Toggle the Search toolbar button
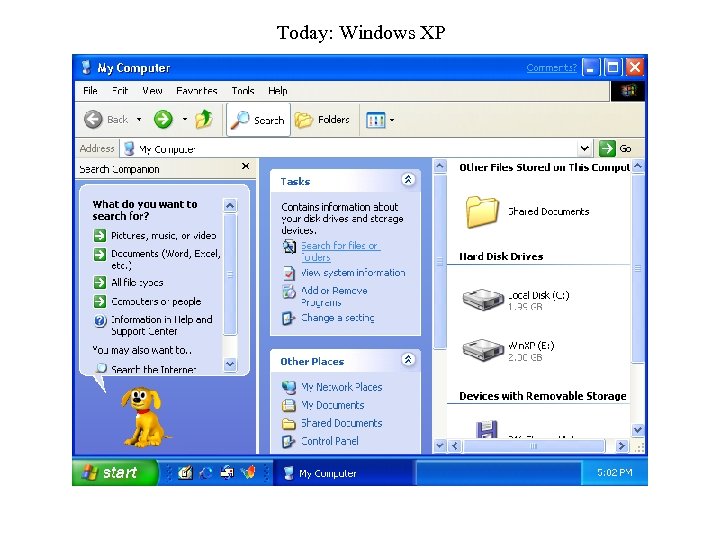Image resolution: width=720 pixels, height=540 pixels. pos(258,120)
